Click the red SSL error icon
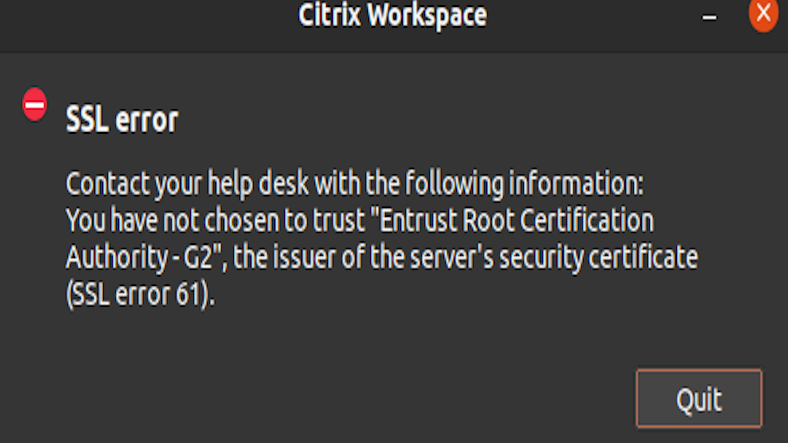Screen dimensions: 788x443 [x=35, y=105]
